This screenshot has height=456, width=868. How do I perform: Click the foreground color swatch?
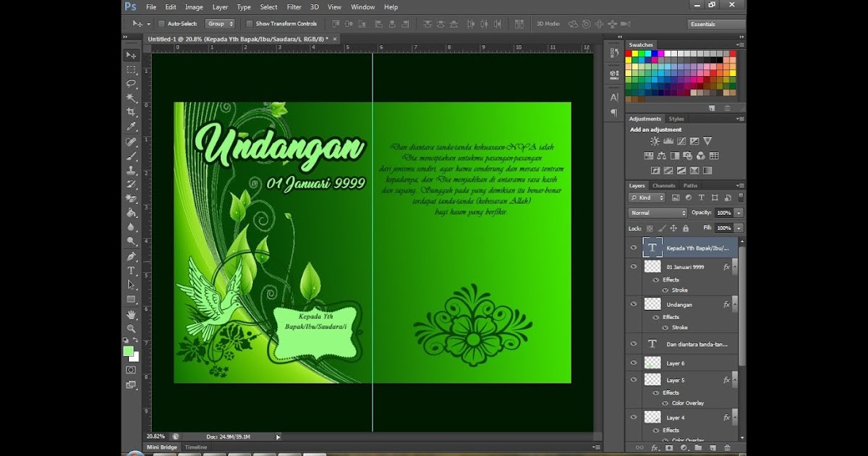(x=128, y=351)
